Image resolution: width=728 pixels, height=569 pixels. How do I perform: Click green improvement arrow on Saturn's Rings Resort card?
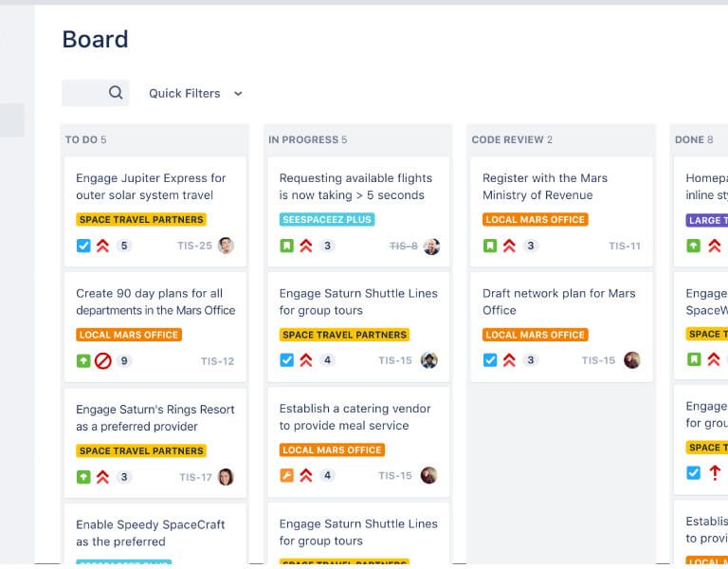[x=83, y=477]
